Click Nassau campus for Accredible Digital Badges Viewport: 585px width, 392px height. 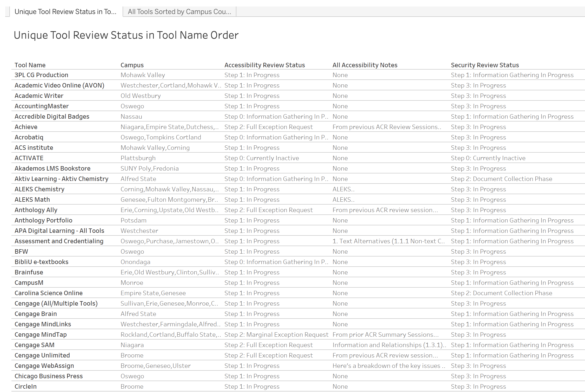pos(131,117)
